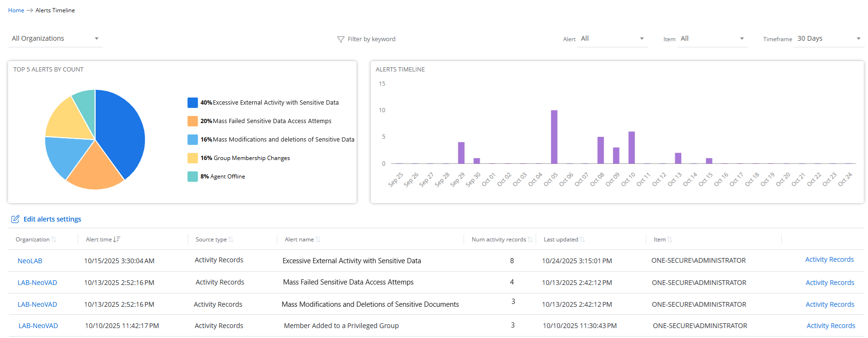Expand the Item filter dropdown
868x338 pixels.
click(712, 39)
